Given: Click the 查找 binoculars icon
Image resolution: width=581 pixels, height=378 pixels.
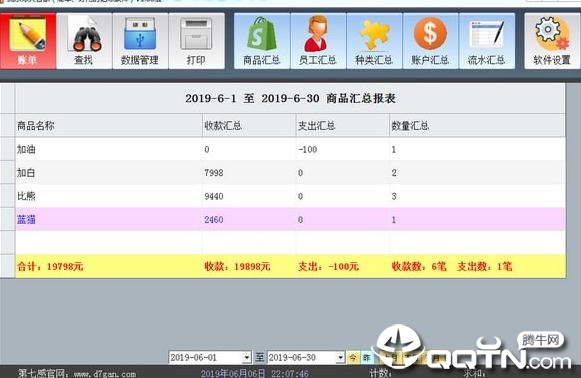Looking at the screenshot, I should click(x=84, y=41).
